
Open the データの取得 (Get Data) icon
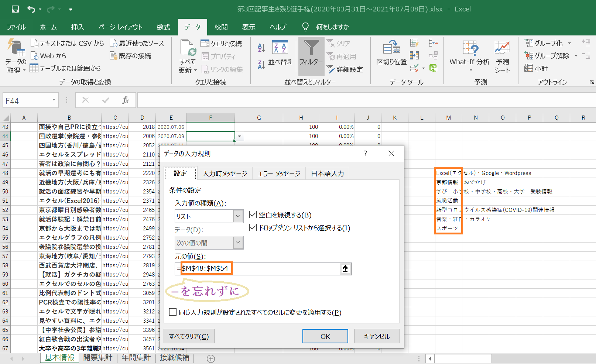coord(16,48)
